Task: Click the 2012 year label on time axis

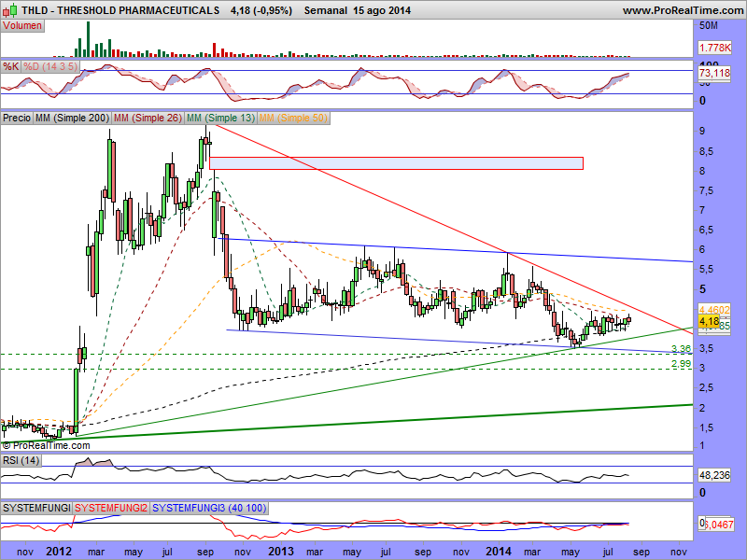Action: [x=59, y=552]
